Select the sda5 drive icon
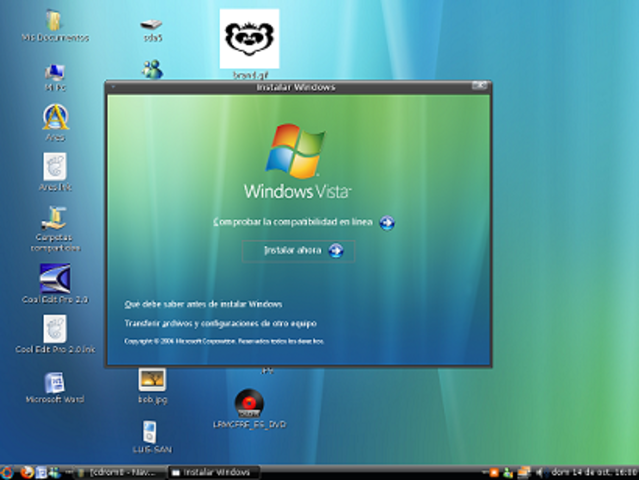This screenshot has width=639, height=480. (152, 25)
